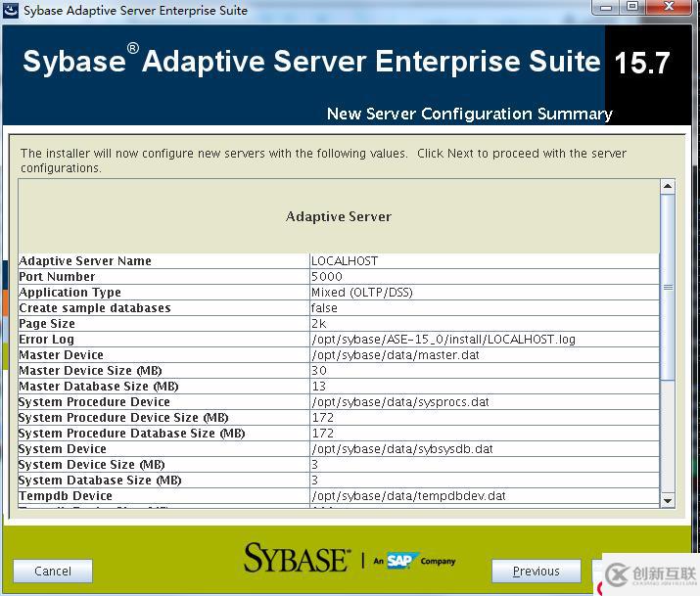Click the Tempdb Device label
This screenshot has height=596, width=700.
click(66, 495)
